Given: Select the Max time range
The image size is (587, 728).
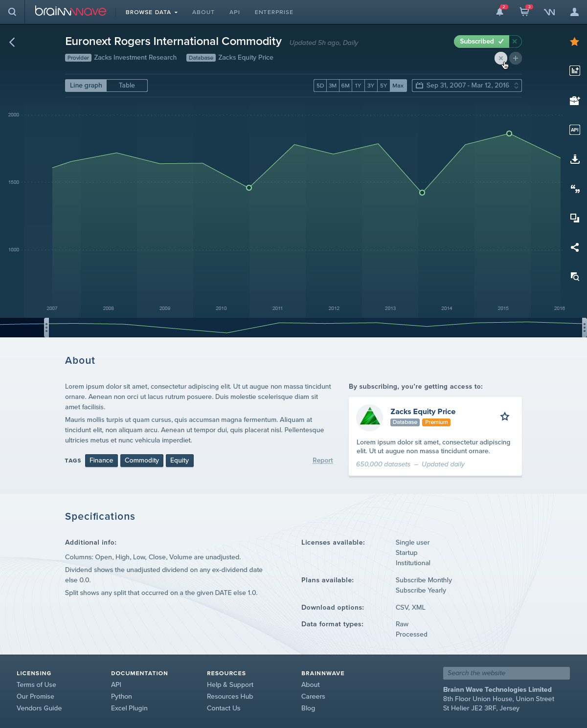Looking at the screenshot, I should [398, 86].
